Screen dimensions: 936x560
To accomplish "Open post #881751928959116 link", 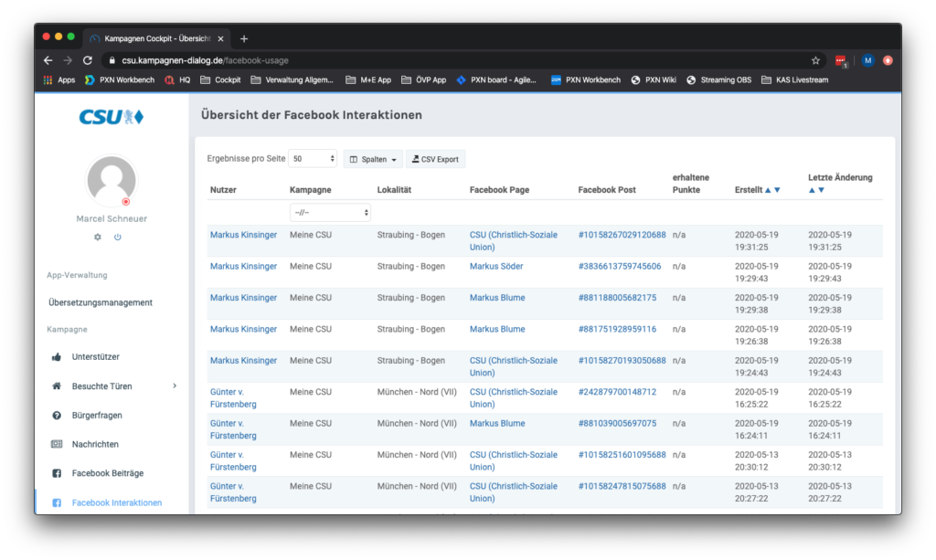I will click(x=617, y=329).
